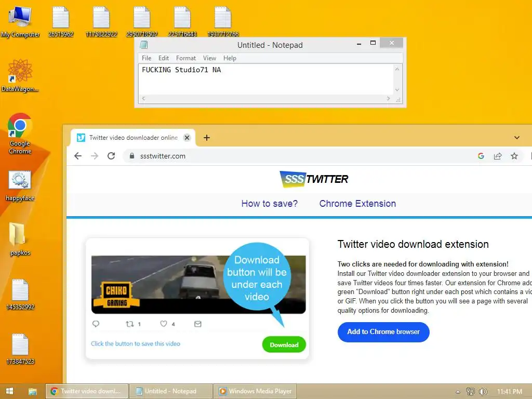Click the Notepad title bar icon
The image size is (532, 399).
tap(144, 45)
